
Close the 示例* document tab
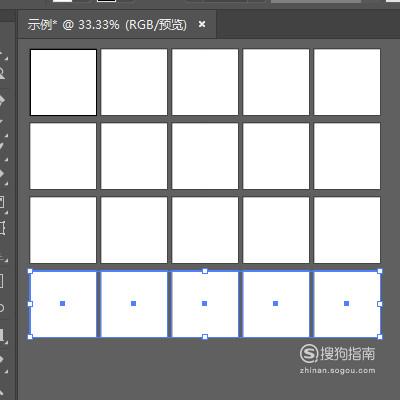coord(202,24)
